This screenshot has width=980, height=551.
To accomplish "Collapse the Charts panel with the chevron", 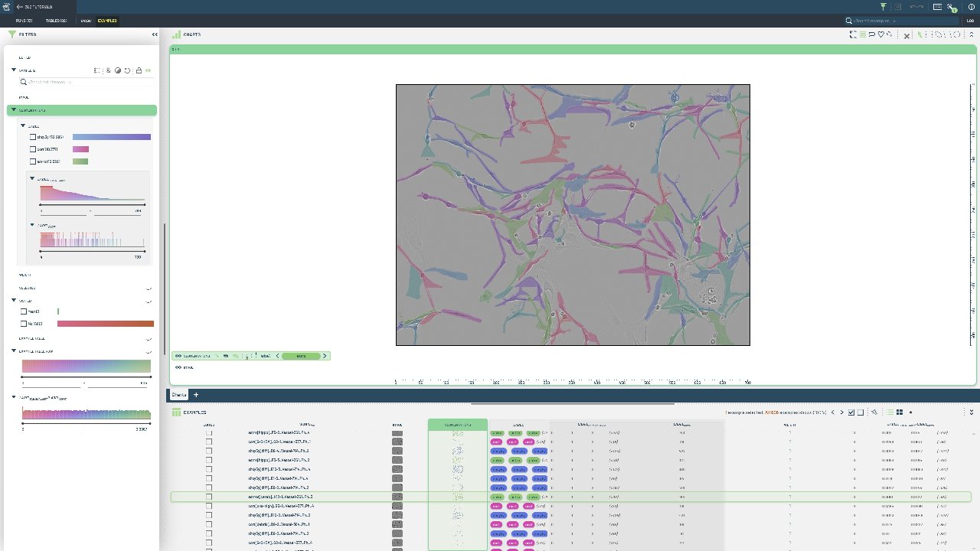I will point(972,34).
